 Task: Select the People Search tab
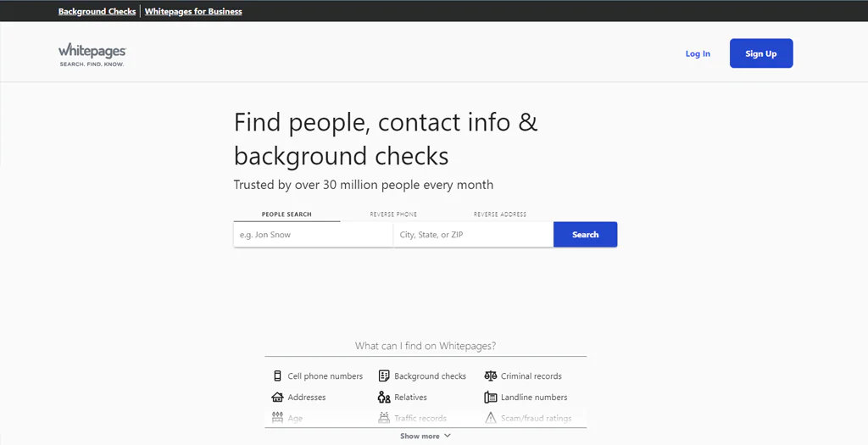[x=287, y=214]
